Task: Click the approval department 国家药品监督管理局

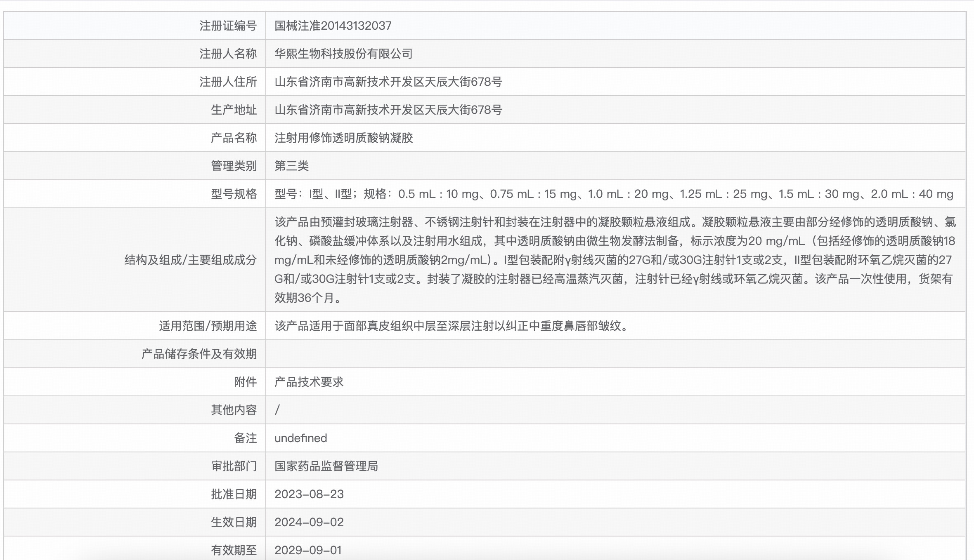Action: click(x=327, y=466)
